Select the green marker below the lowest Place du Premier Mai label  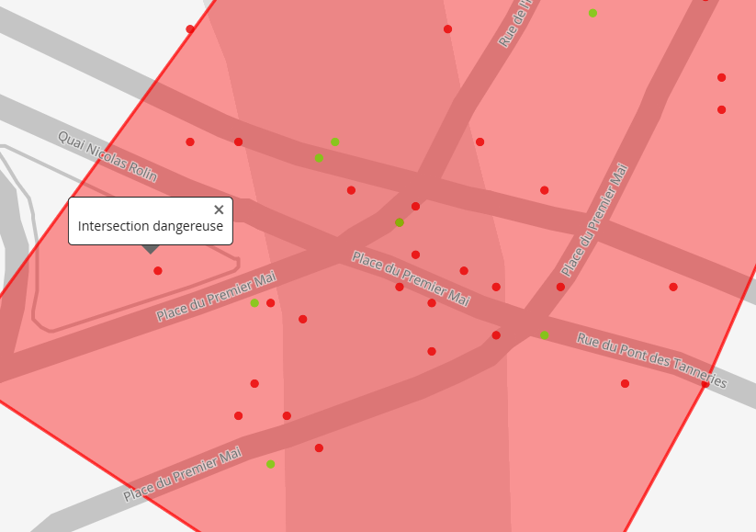coord(270,464)
